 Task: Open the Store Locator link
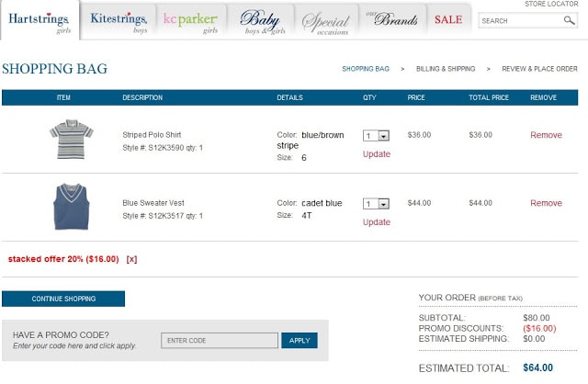551,4
